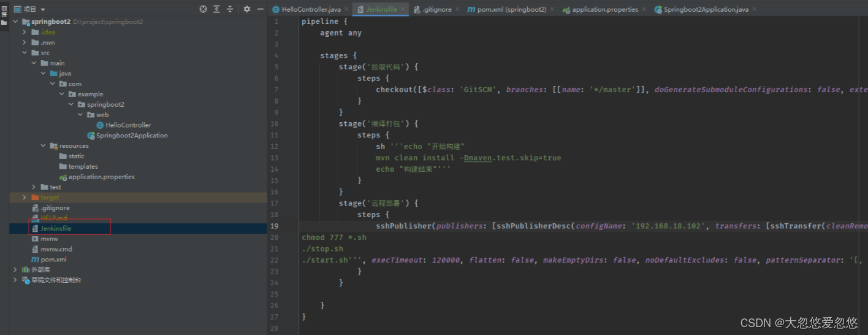
Task: Close the Springboot2Application.java tab
Action: pos(754,9)
